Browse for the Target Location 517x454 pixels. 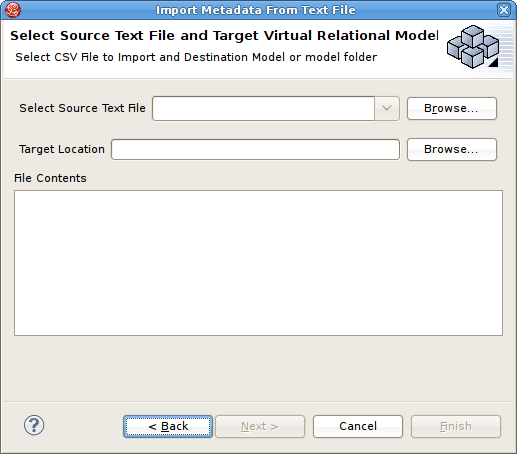click(x=452, y=149)
